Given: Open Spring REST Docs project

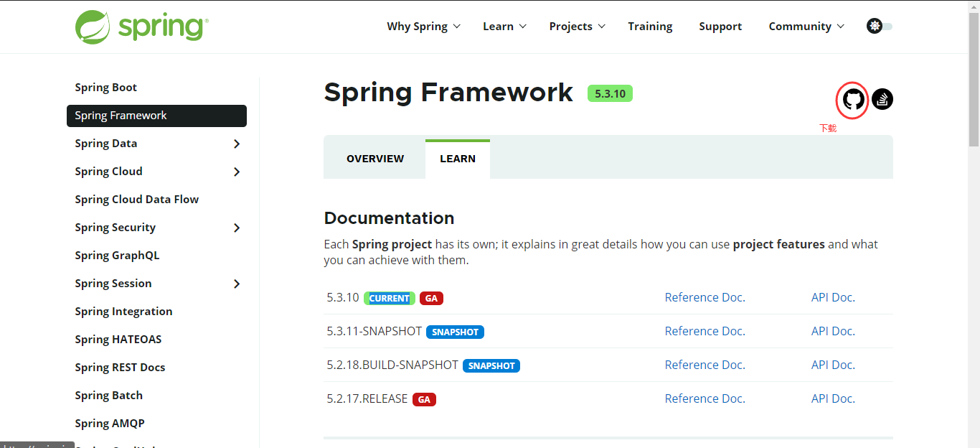Looking at the screenshot, I should (x=120, y=368).
